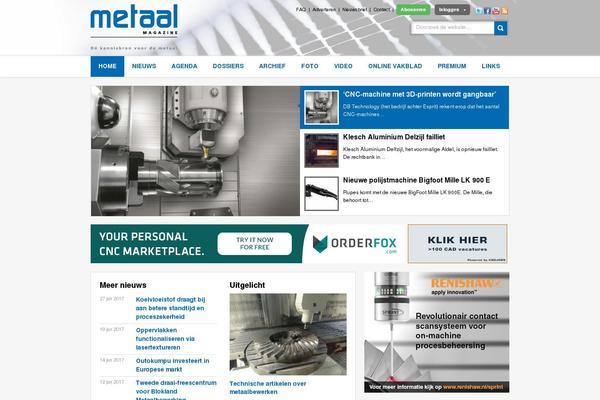Open article Oppervlakken functionaliseren via lasertextureren

(x=165, y=339)
